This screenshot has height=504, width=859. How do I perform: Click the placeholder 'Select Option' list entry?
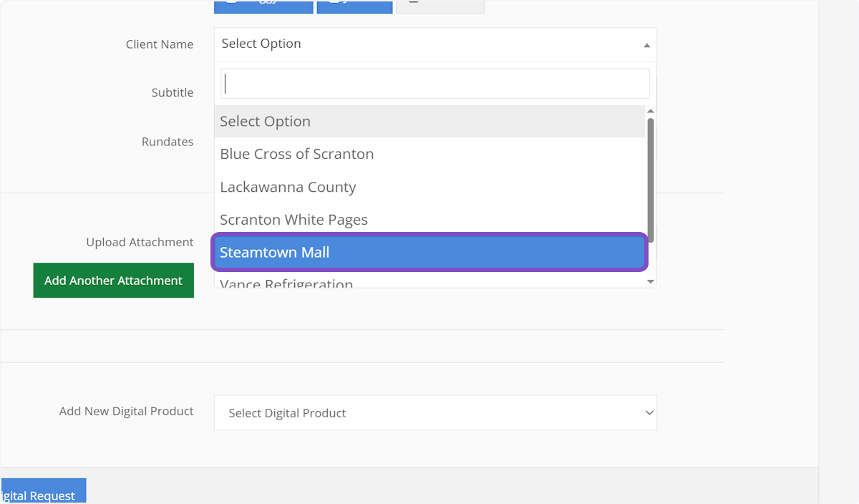point(429,122)
